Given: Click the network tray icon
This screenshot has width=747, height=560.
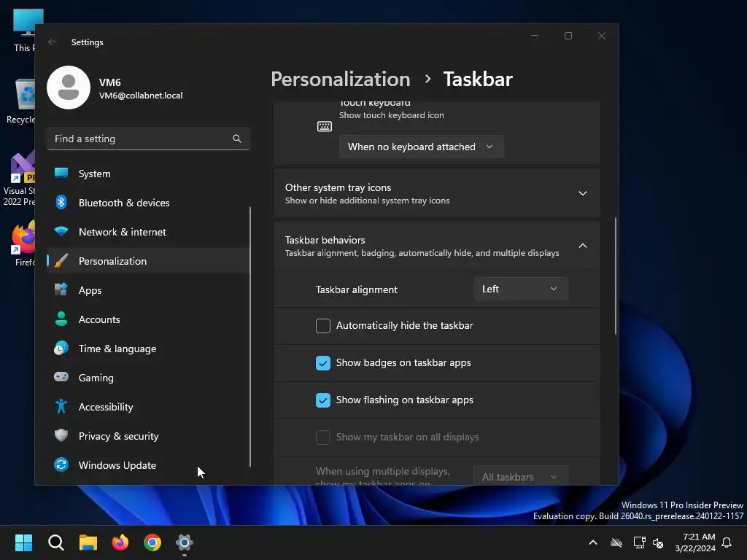Looking at the screenshot, I should tap(639, 542).
